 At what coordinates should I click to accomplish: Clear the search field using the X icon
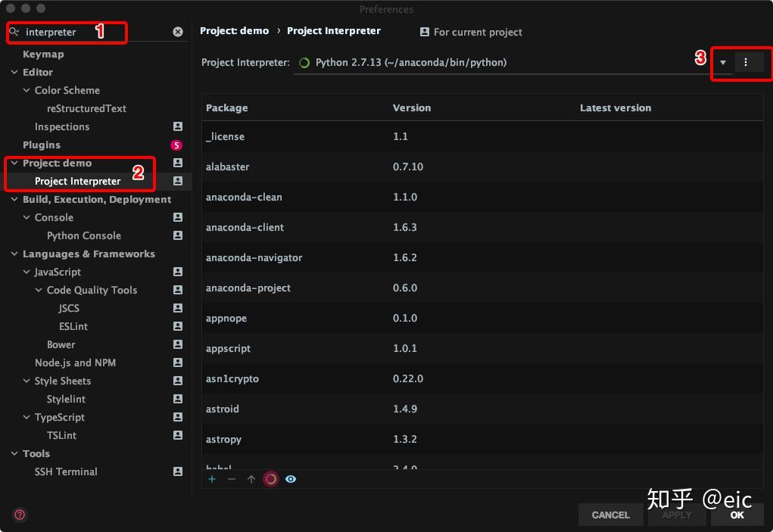[177, 31]
